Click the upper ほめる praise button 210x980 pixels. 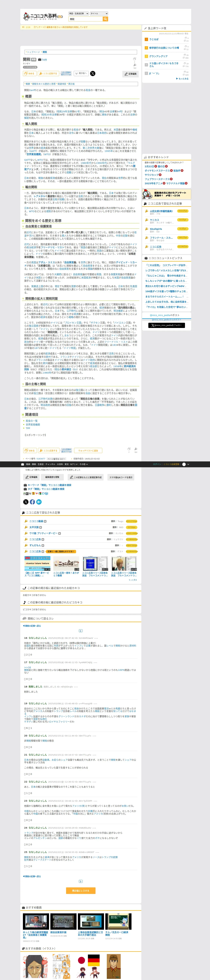30,73
